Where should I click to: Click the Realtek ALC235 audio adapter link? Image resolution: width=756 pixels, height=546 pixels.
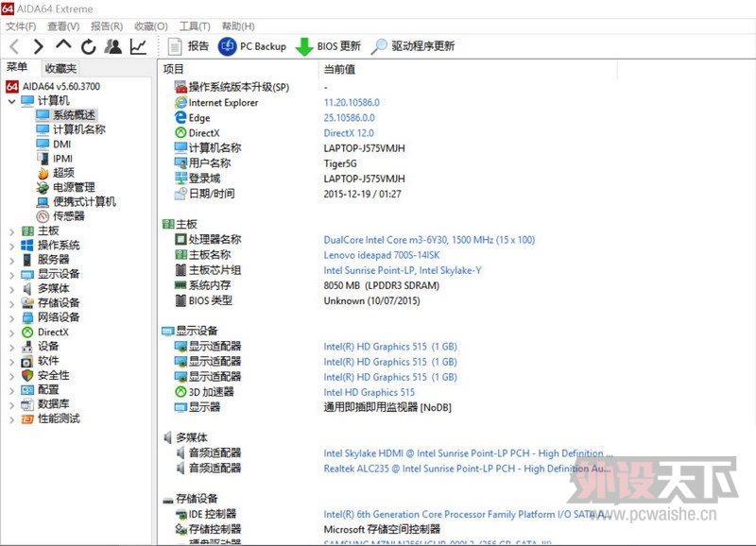click(x=467, y=469)
